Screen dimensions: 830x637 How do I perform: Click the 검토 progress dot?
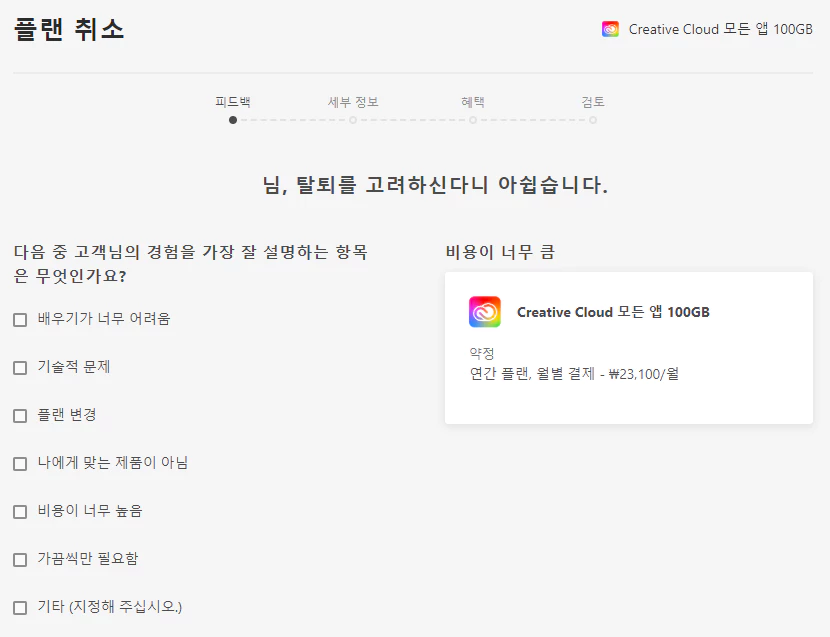pyautogui.click(x=593, y=120)
